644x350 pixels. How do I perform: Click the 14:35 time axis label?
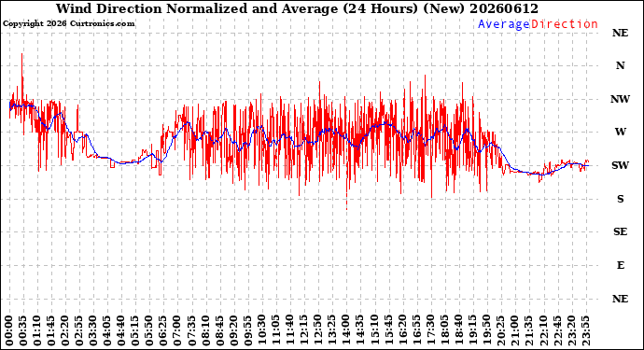click(359, 331)
